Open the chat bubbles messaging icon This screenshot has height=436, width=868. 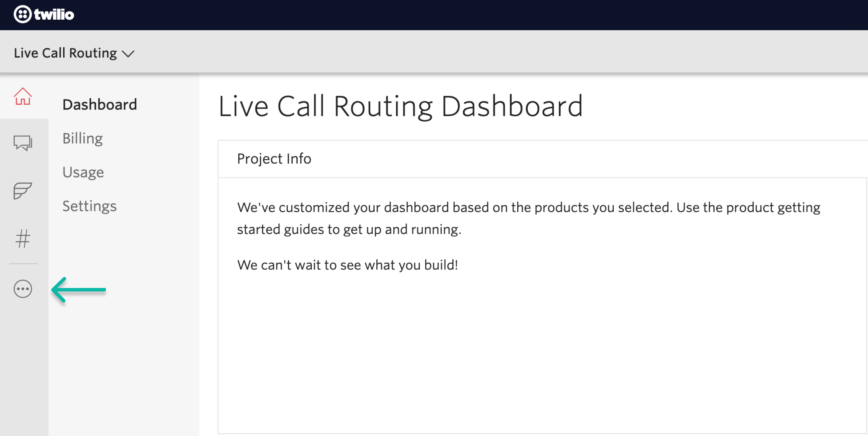(x=23, y=143)
